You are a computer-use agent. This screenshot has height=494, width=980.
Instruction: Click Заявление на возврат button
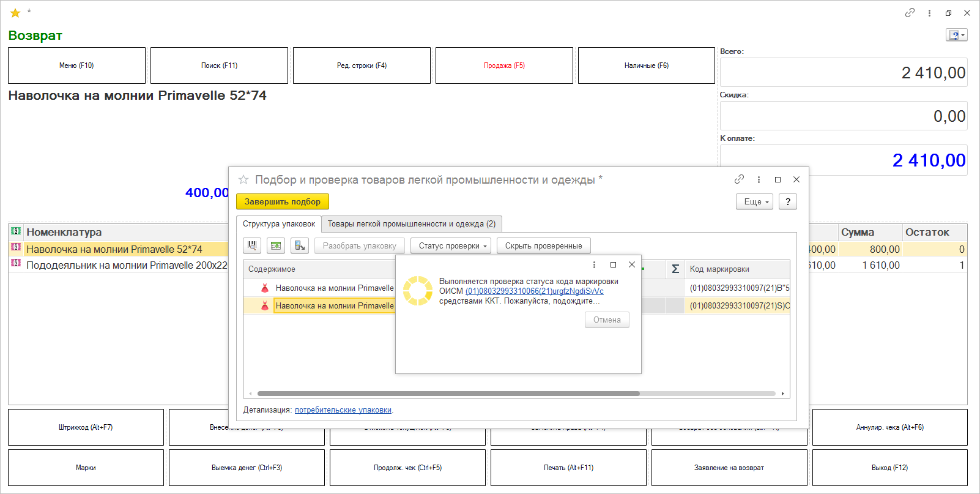tap(729, 468)
